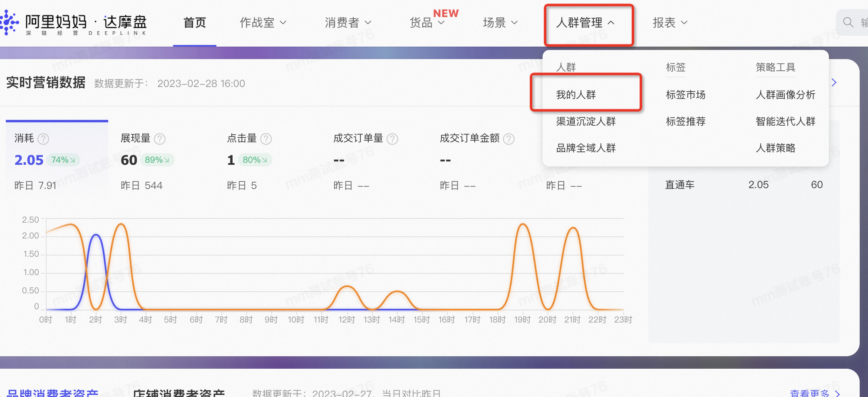The height and width of the screenshot is (397, 868).
Task: Expand the 场景 menu
Action: pyautogui.click(x=500, y=22)
